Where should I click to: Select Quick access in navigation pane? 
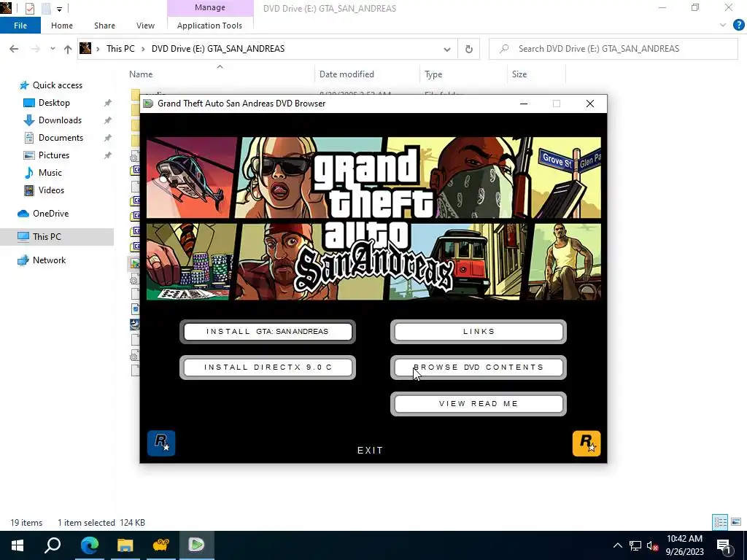pos(57,85)
